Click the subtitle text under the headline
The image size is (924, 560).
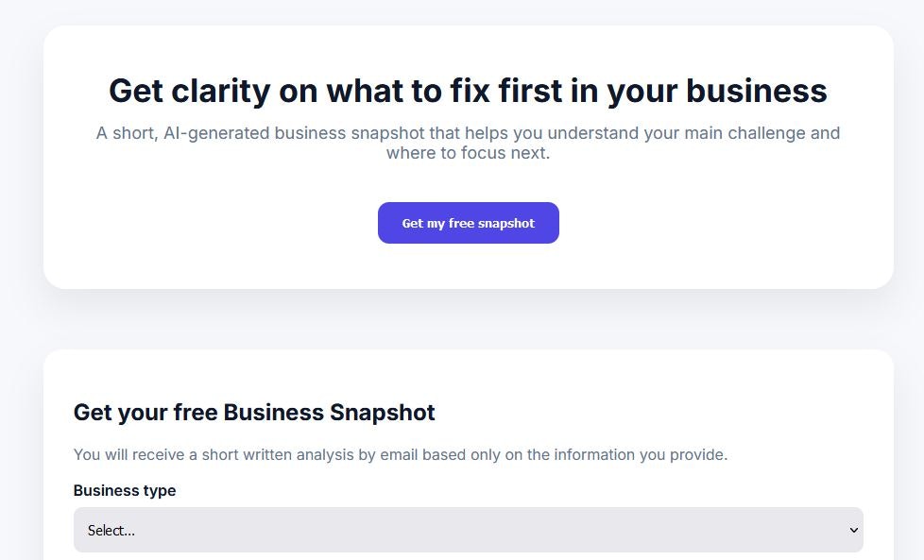click(x=468, y=142)
